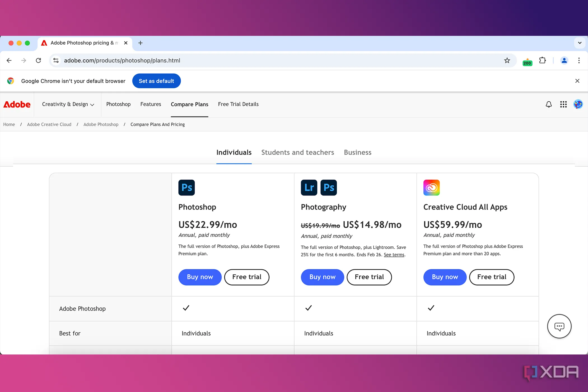Open Free Trial Details nav item
Screen dimensions: 588x392
pyautogui.click(x=238, y=104)
